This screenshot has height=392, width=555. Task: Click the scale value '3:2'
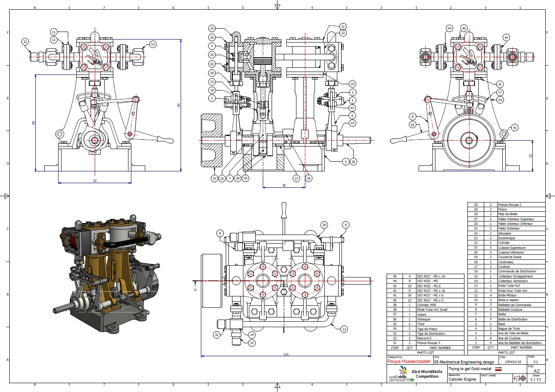coord(535,362)
